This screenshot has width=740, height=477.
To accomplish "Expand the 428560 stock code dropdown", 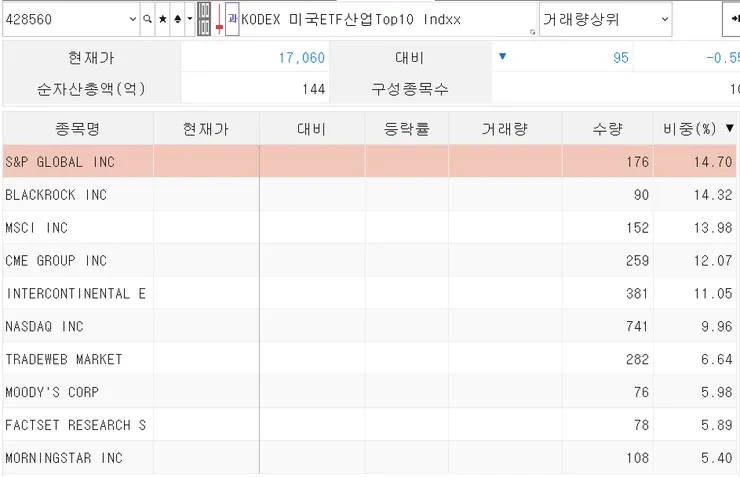I will point(133,19).
